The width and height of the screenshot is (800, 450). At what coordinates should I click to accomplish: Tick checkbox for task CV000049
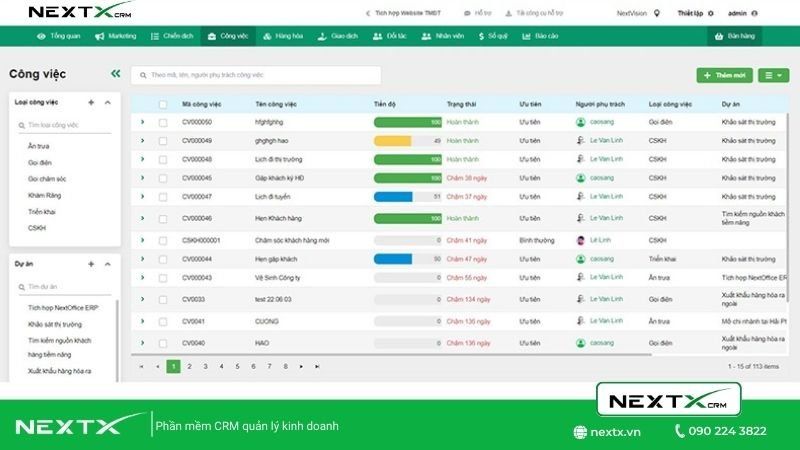coord(163,141)
